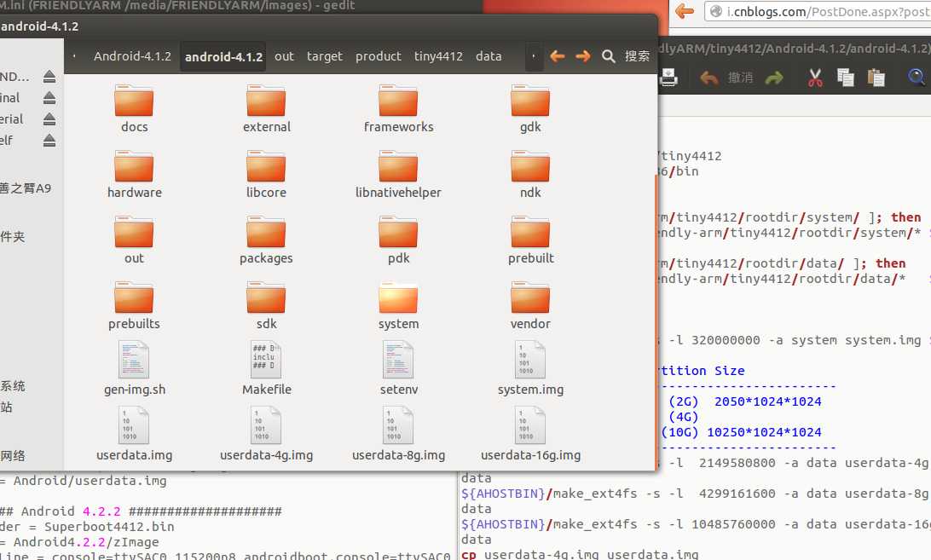
Task: Select the userdata-4g.img file
Action: pyautogui.click(x=267, y=434)
